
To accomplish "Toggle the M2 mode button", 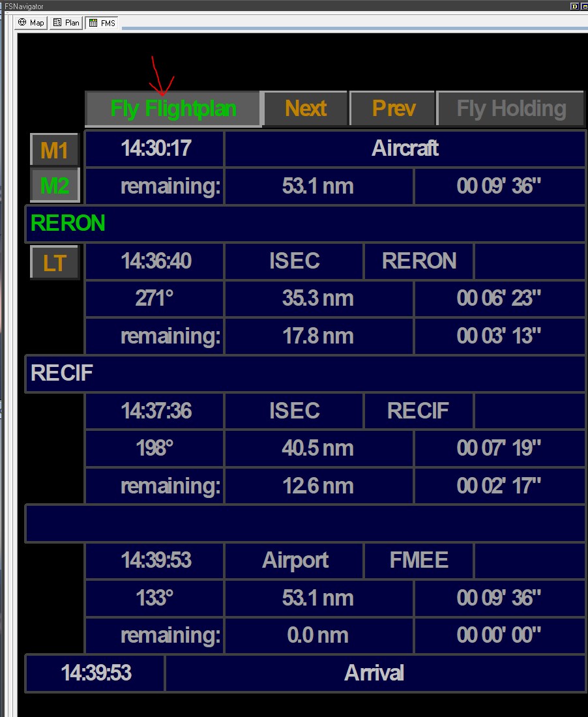I will [55, 185].
